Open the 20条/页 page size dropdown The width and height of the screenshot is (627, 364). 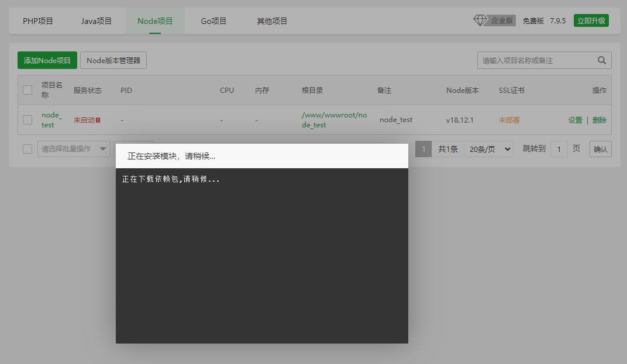tap(488, 149)
